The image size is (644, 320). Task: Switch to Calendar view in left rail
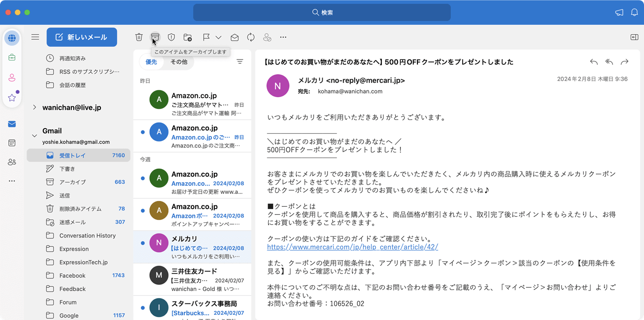pos(12,143)
